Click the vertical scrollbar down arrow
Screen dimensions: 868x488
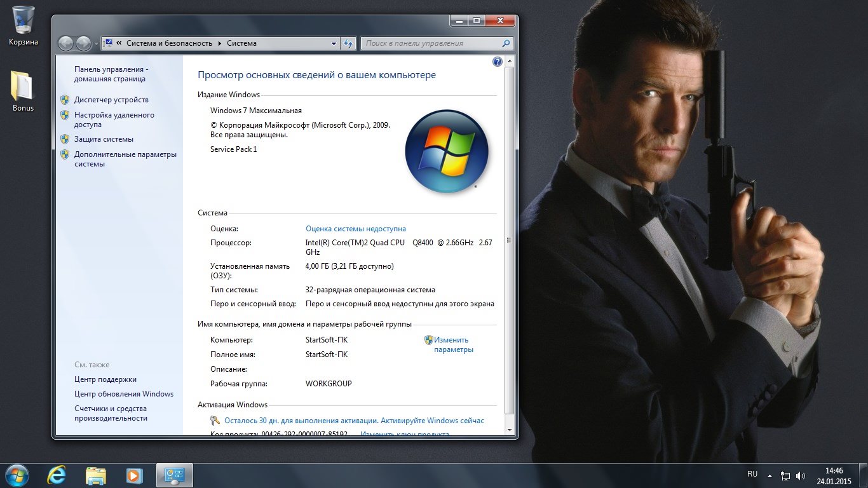coord(510,430)
